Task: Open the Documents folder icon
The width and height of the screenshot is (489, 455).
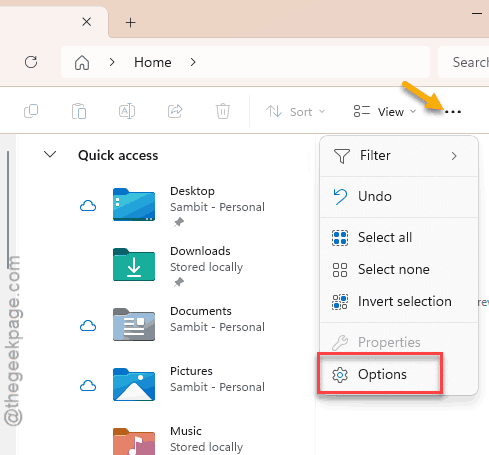Action: 134,324
